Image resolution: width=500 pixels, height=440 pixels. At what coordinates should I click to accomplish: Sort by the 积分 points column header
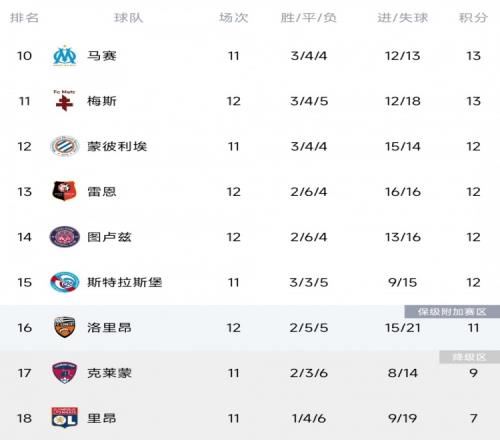pyautogui.click(x=473, y=18)
